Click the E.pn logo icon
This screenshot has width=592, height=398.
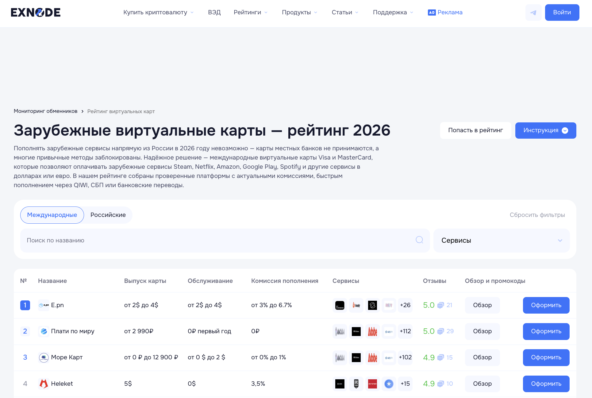pos(44,305)
